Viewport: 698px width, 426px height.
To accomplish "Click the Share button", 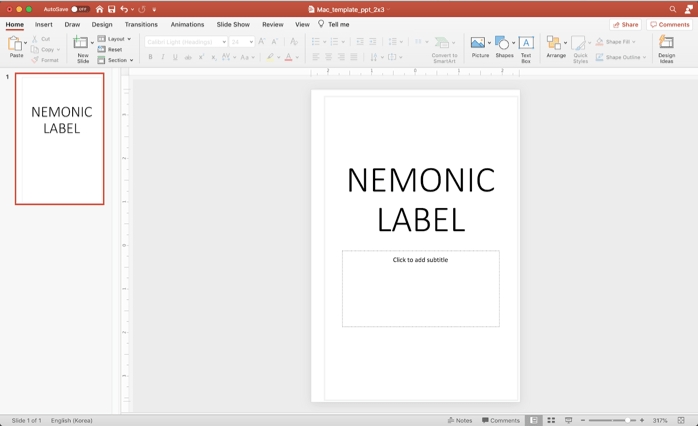I will [625, 24].
